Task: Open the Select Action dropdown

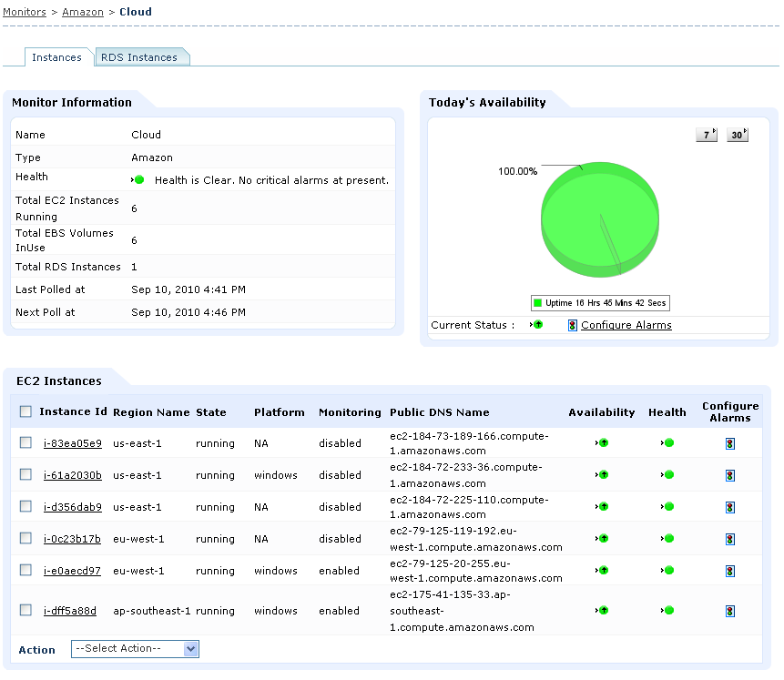Action: [x=135, y=649]
